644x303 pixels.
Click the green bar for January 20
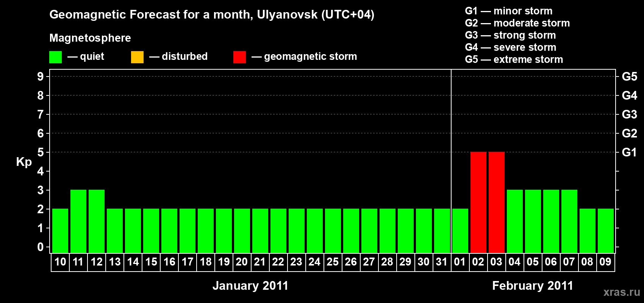(x=242, y=231)
